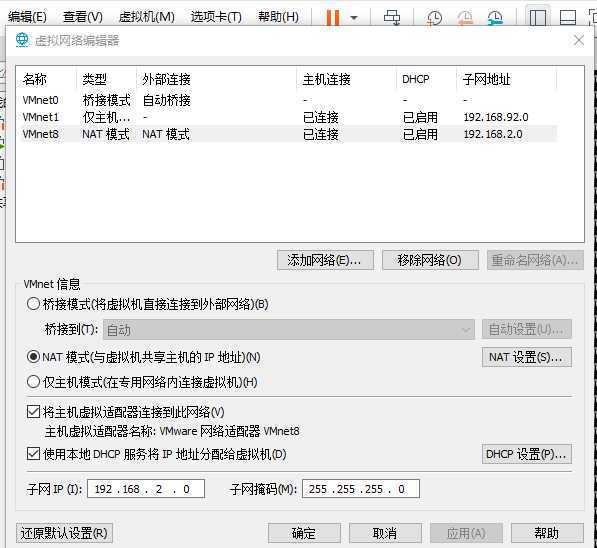Click the 重命名网络(A)... button
This screenshot has width=597, height=548.
point(535,260)
